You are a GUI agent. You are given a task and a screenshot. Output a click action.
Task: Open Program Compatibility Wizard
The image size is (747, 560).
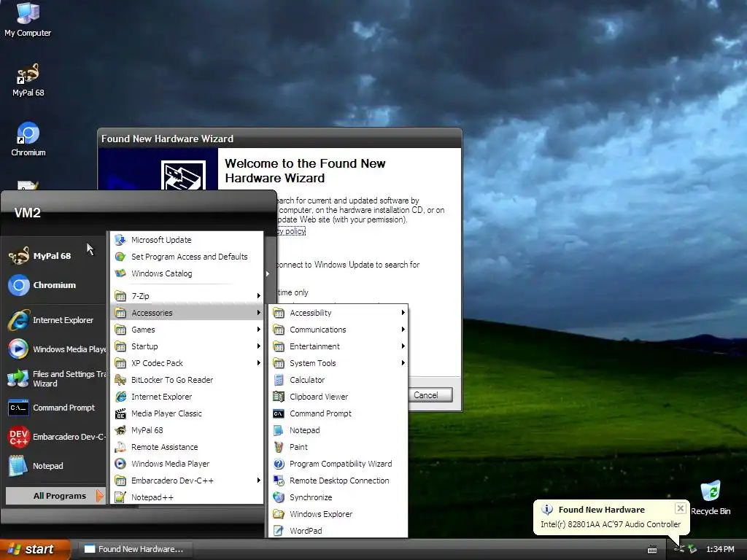(x=338, y=464)
